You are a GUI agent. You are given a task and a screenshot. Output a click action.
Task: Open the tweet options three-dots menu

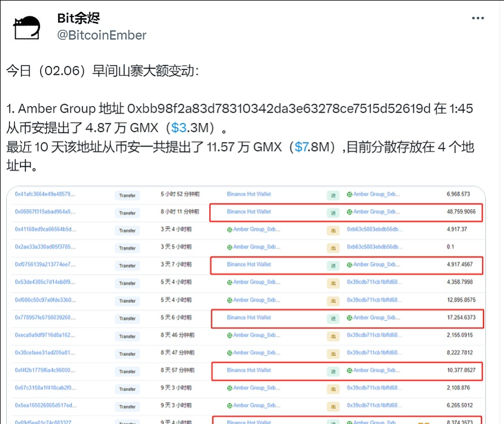coord(477,17)
